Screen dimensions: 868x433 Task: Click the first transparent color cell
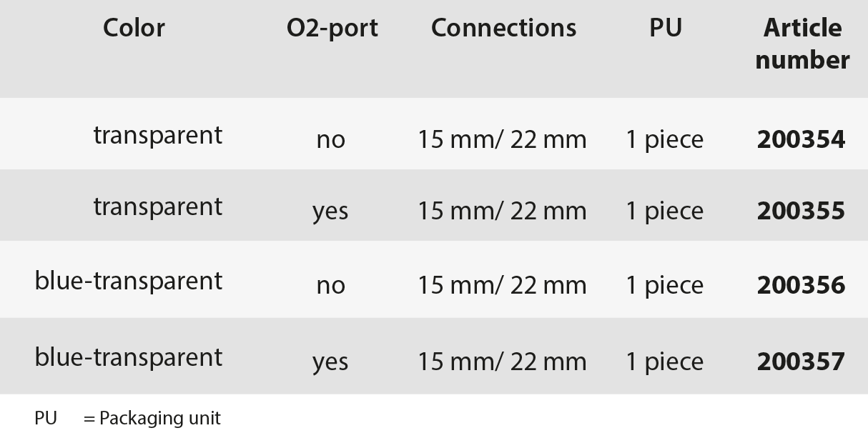pyautogui.click(x=158, y=136)
